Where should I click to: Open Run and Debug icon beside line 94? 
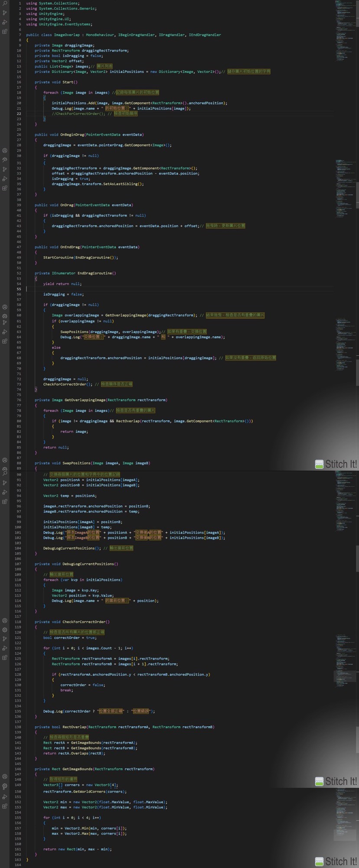[x=5, y=492]
